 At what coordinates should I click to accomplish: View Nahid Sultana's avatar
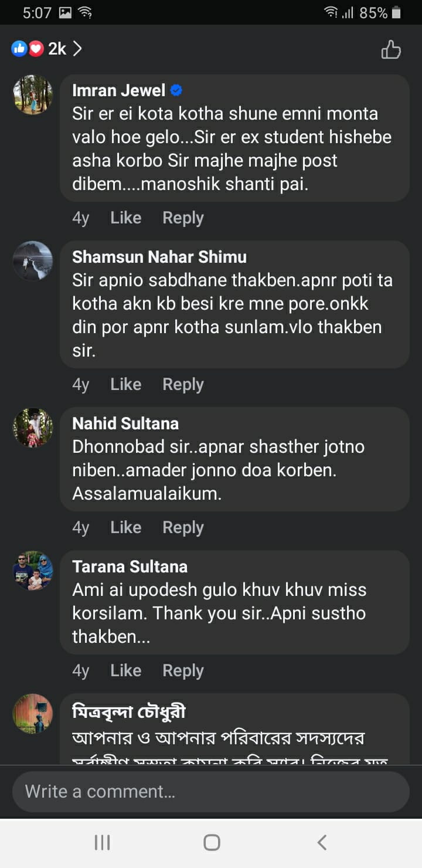33,428
